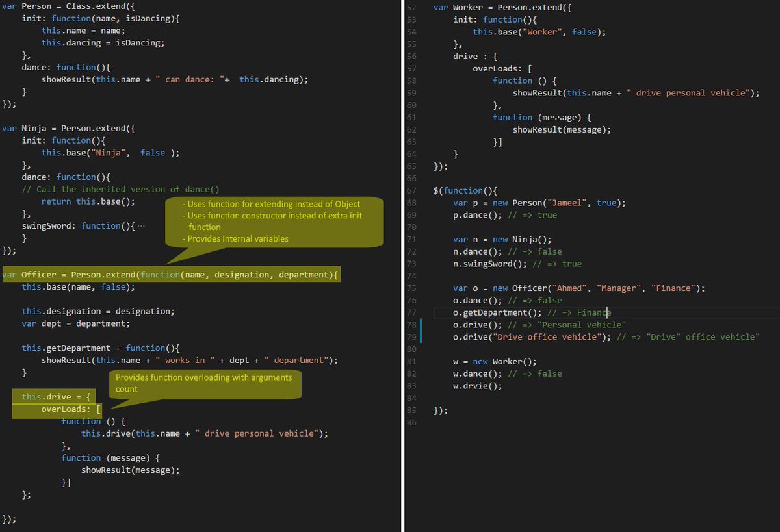Click showResult(message); in the left pane
780x532 pixels.
coord(130,470)
